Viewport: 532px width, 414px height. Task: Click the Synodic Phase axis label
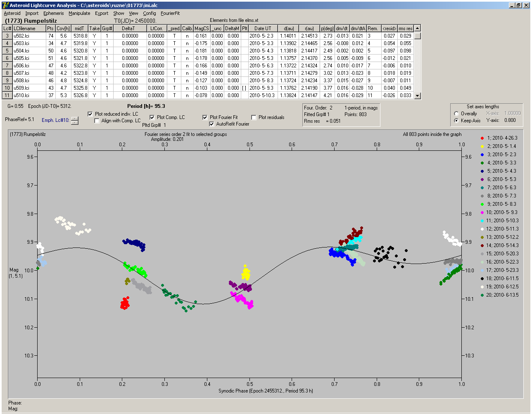point(266,391)
